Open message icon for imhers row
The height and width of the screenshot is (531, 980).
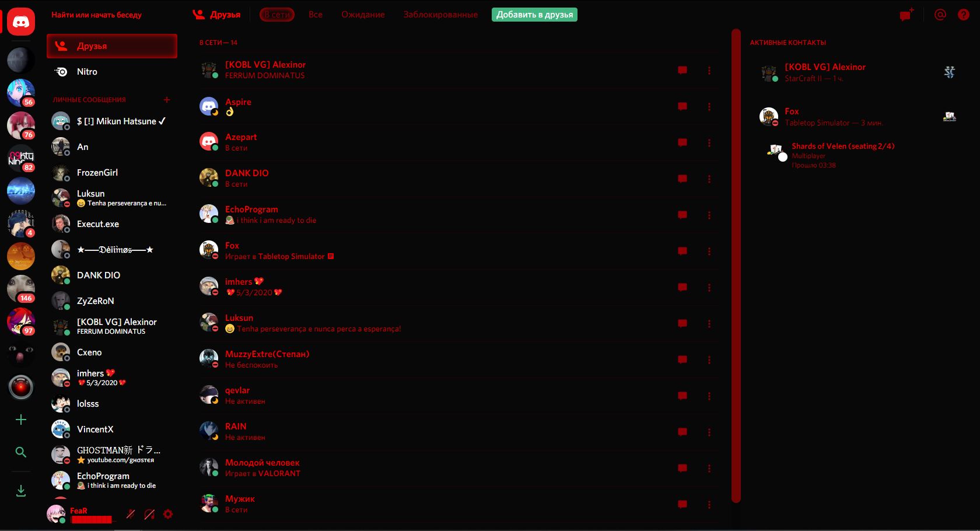click(682, 288)
